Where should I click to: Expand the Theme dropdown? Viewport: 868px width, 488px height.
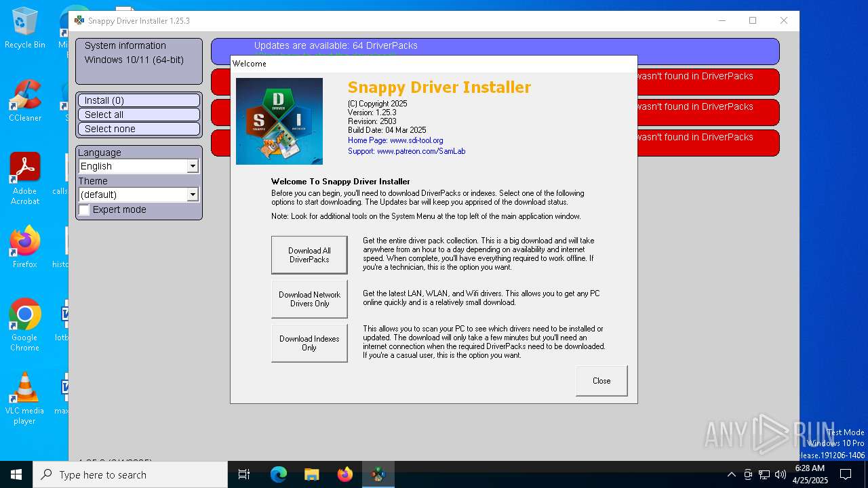193,195
